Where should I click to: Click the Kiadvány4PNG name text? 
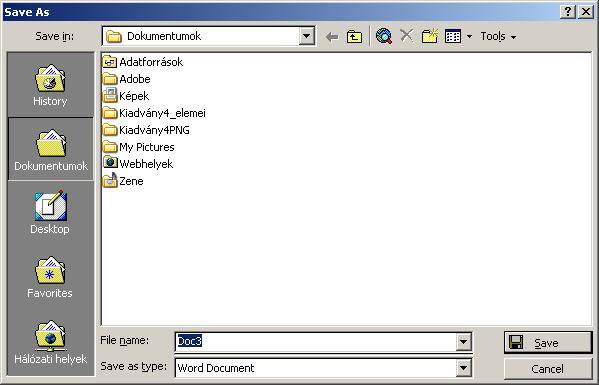click(x=154, y=130)
